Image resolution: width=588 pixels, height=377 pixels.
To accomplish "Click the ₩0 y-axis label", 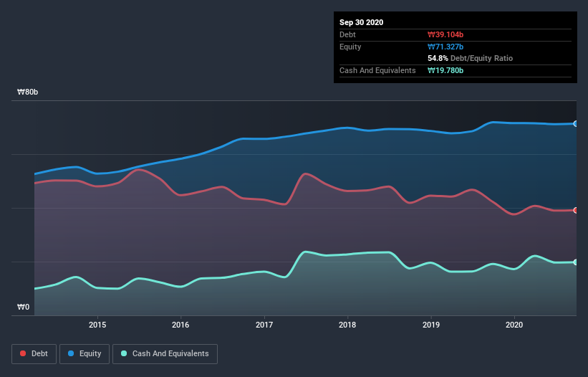I will pyautogui.click(x=23, y=307).
